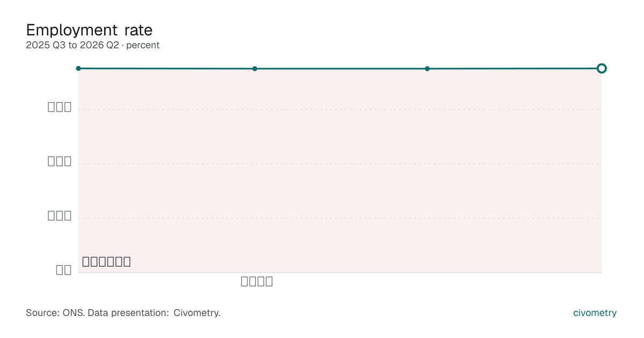Click the line segment between first and second points
This screenshot has height=338, width=644.
click(166, 69)
